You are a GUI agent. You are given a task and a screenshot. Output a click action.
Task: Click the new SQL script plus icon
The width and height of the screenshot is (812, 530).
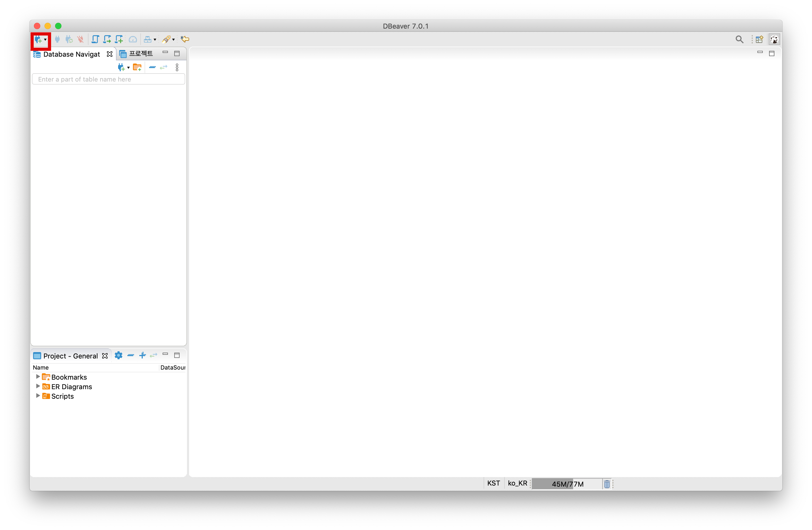tap(119, 39)
